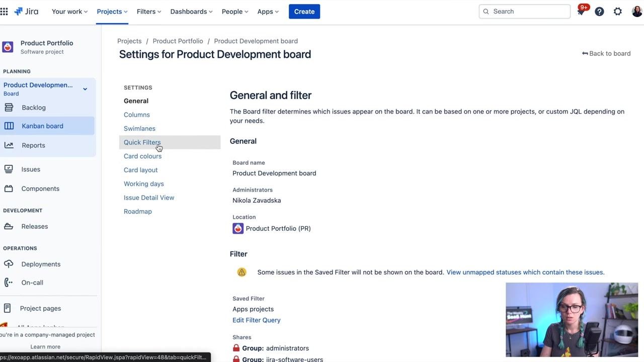The image size is (644, 362).
Task: Click the administrator name Nikola Zavadska
Action: point(257,200)
